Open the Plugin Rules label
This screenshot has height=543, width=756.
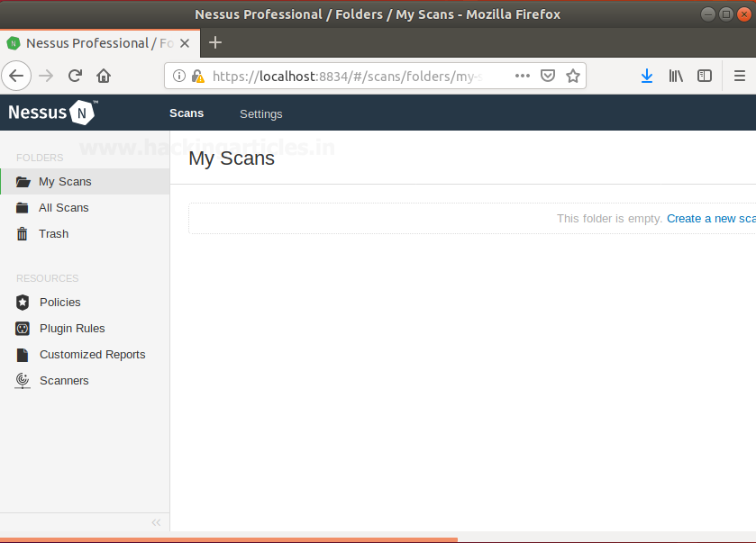point(72,328)
